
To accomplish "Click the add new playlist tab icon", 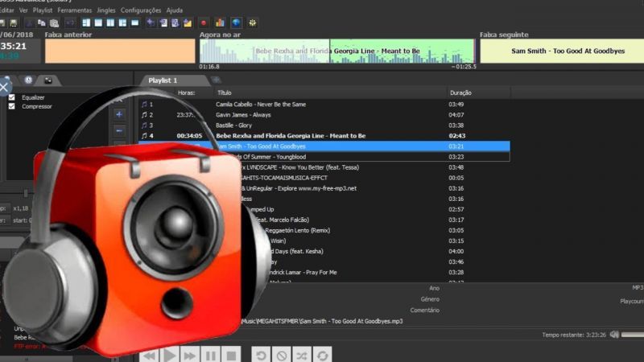I will click(216, 80).
